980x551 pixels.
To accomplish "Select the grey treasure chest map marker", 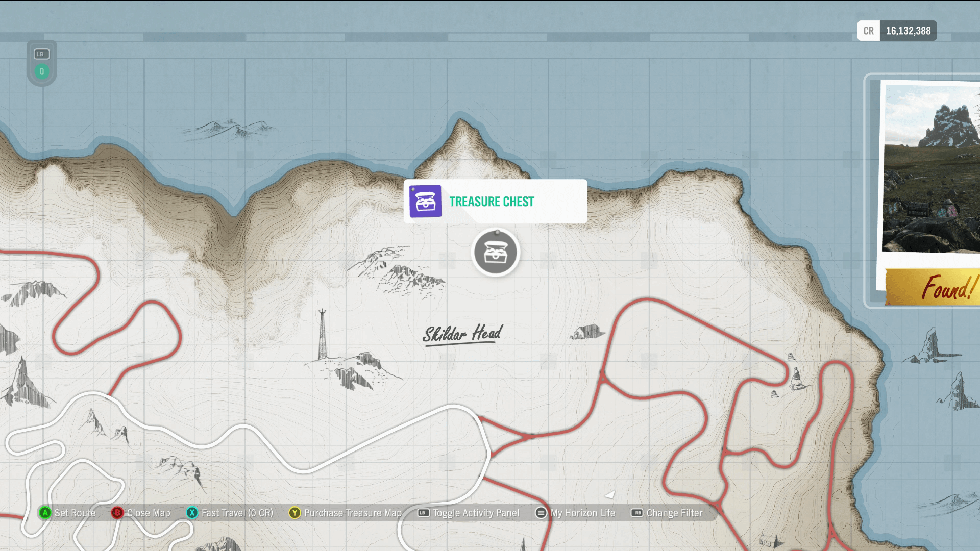I will point(496,253).
